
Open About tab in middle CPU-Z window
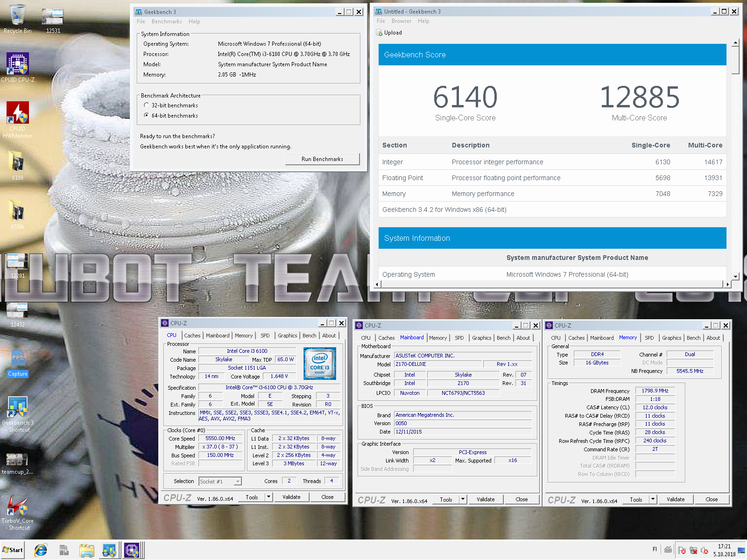point(523,338)
